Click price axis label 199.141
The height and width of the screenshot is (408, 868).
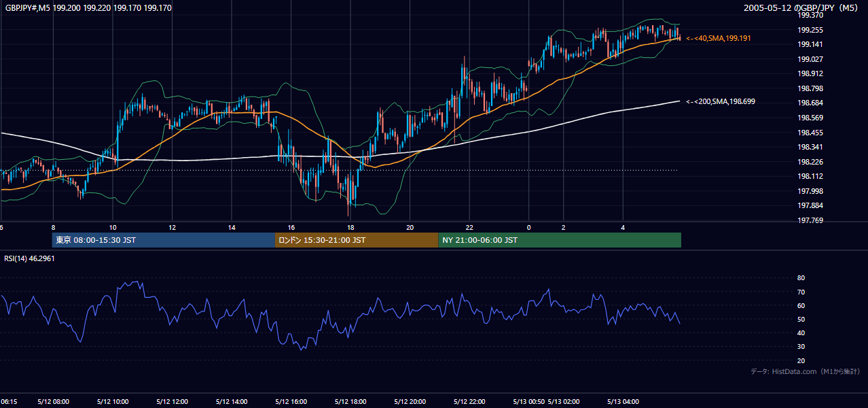point(810,44)
